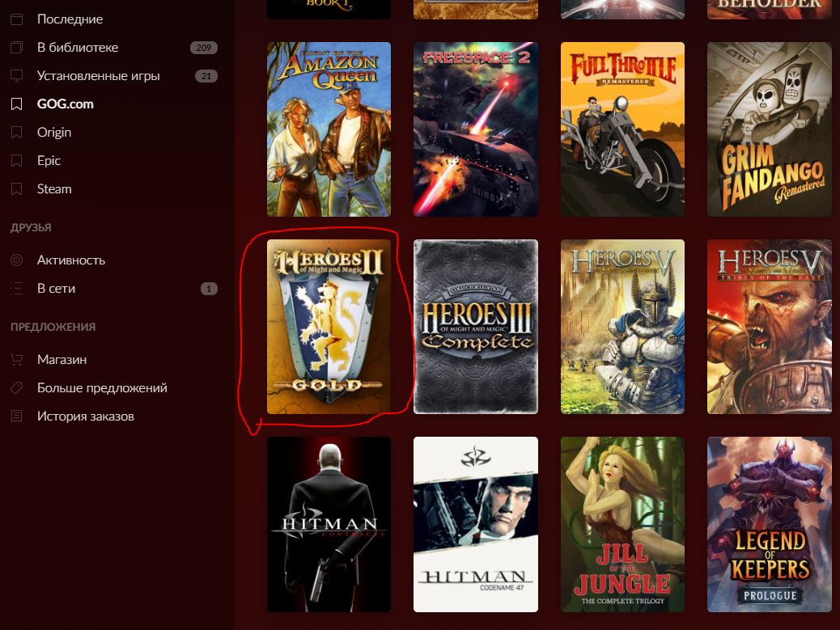Show friends В сети
This screenshot has height=630, width=840.
pos(57,289)
